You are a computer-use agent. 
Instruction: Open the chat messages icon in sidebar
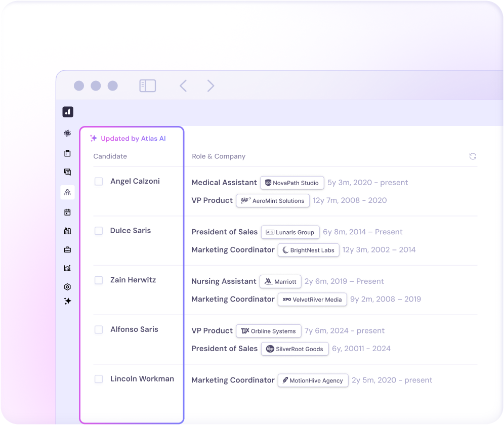click(67, 172)
